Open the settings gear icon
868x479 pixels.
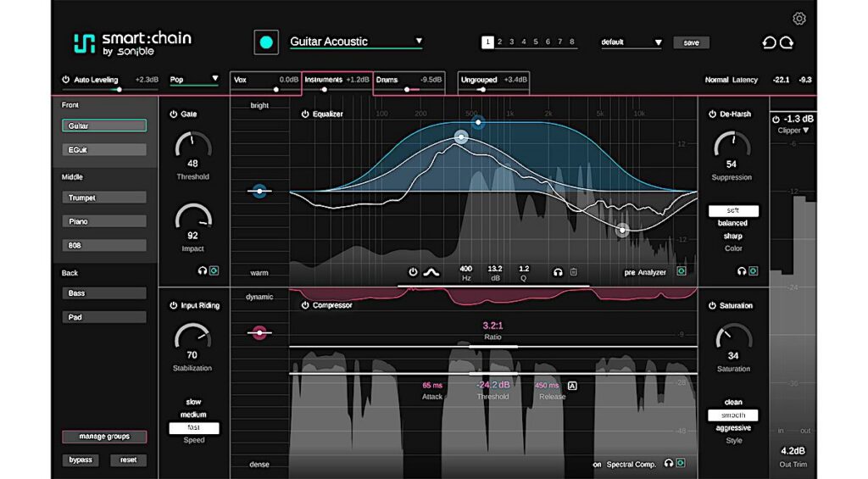click(x=798, y=19)
